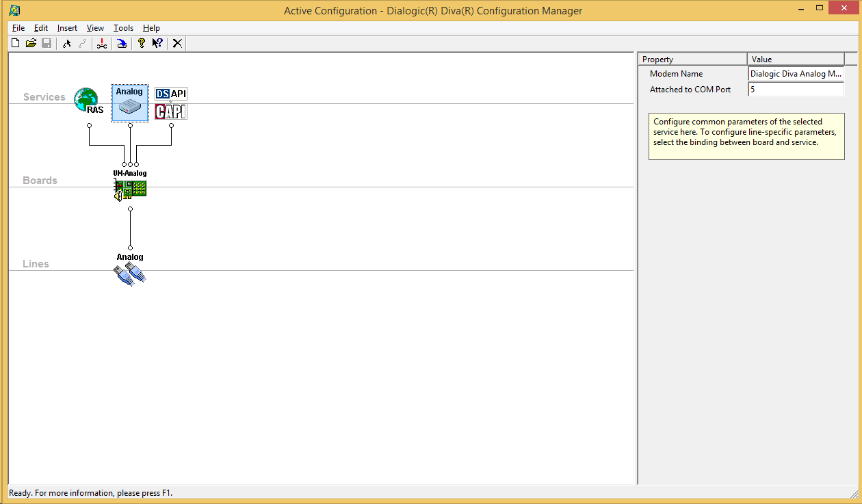Screen dimensions: 862x504
Task: Select the connect-binding pointer tool icon
Action: click(x=67, y=44)
